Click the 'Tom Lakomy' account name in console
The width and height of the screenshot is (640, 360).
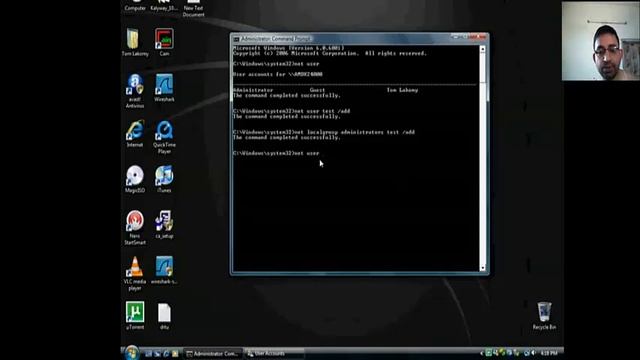402,90
